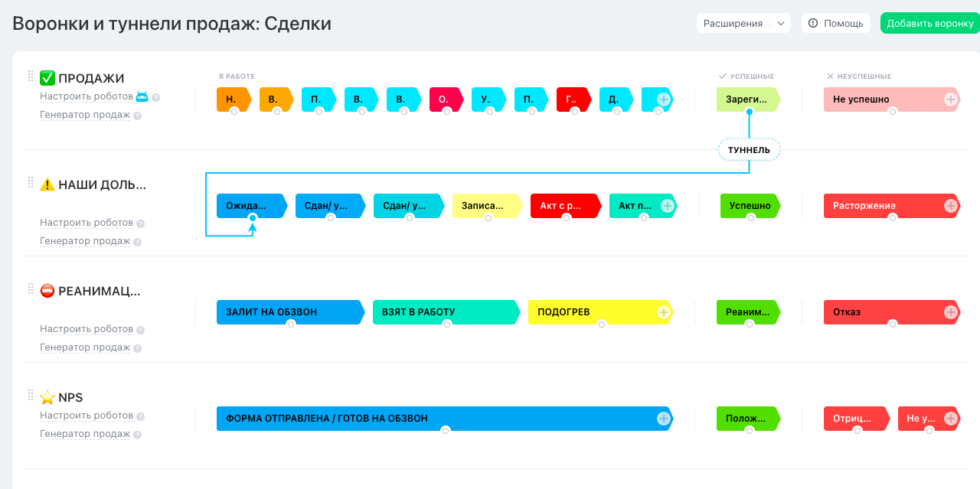Open Настроить роботов for NPS

coord(87,416)
